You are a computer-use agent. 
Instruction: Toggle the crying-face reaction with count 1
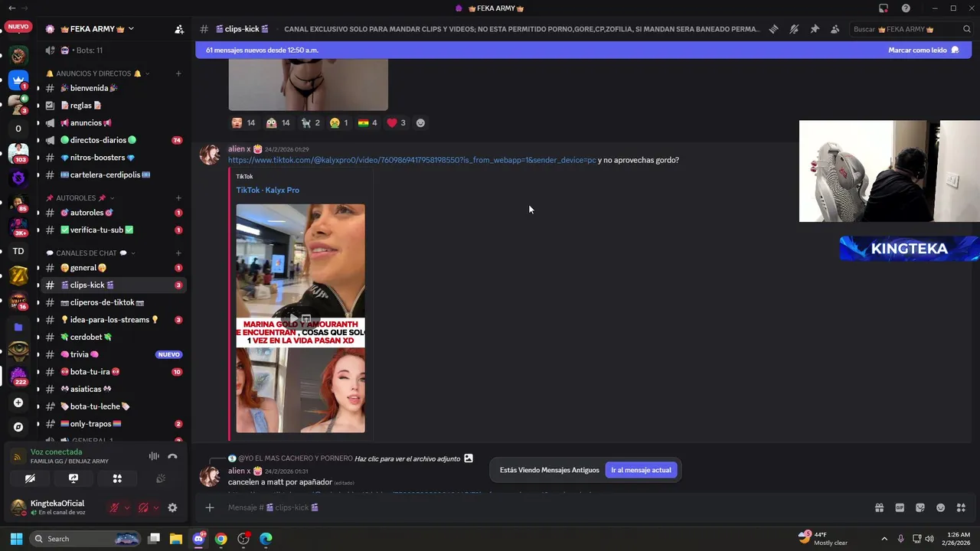pyautogui.click(x=338, y=122)
